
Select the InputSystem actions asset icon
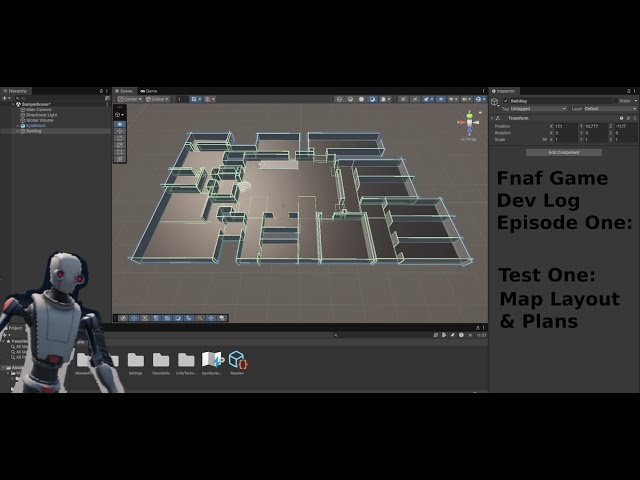pos(212,362)
